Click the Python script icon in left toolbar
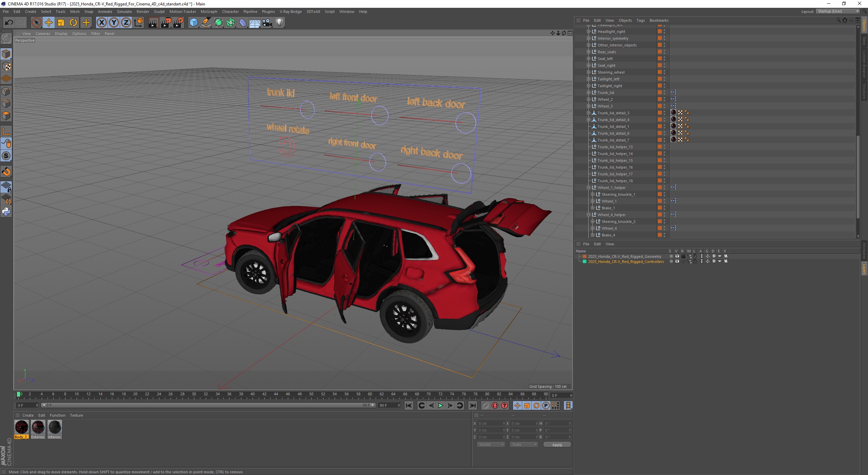This screenshot has height=475, width=868. point(6,212)
